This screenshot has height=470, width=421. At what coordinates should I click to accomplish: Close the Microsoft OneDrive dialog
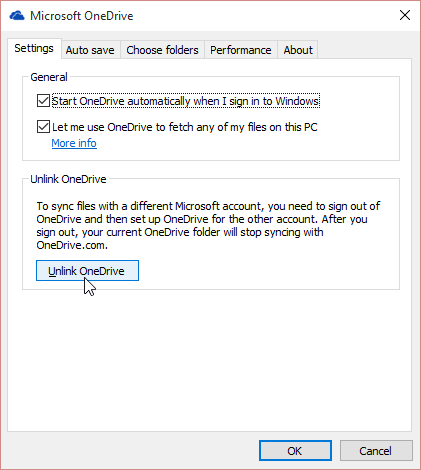[405, 15]
